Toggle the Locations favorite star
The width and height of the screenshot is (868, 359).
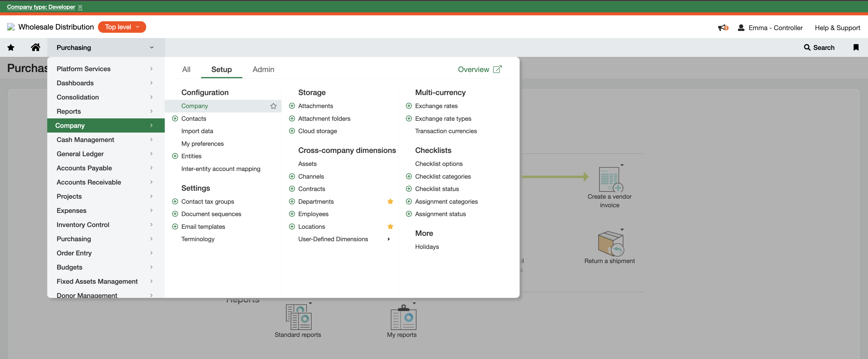(390, 226)
